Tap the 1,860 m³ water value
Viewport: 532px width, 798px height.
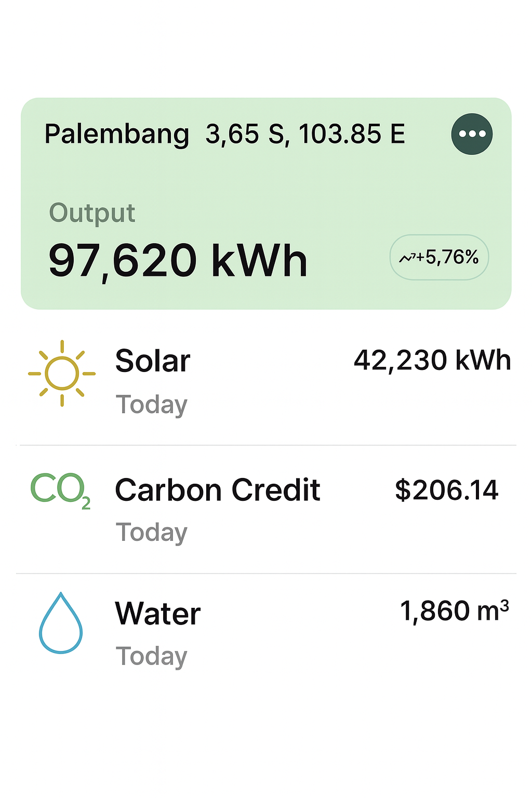click(x=454, y=611)
